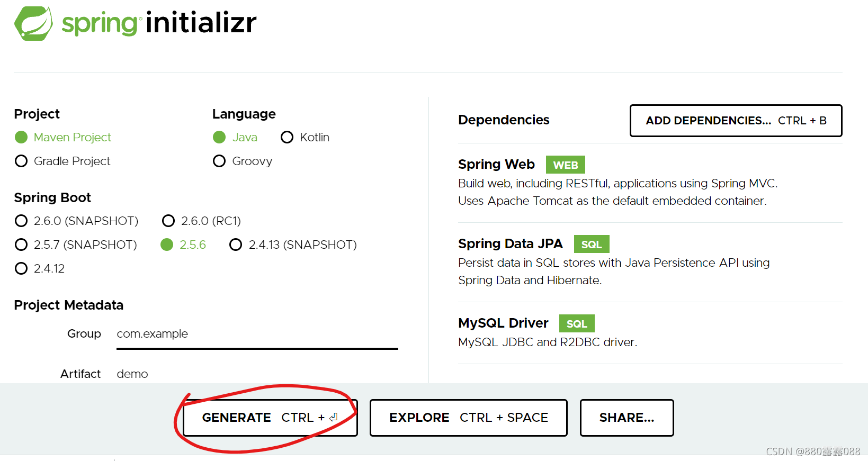Choose Spring Boot 2.4.13 (SNAPSHOT)
The height and width of the screenshot is (461, 868).
(x=236, y=245)
